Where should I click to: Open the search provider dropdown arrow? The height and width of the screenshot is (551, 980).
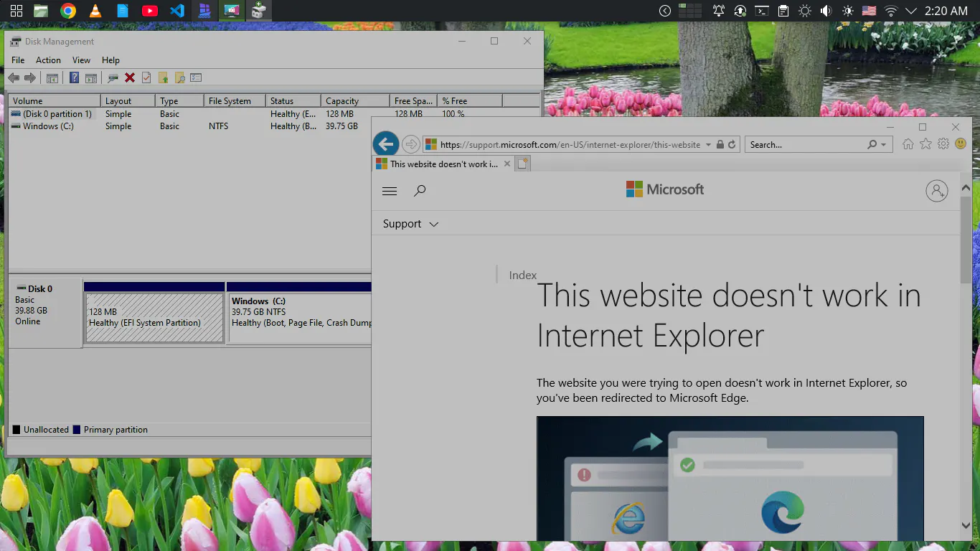point(883,144)
